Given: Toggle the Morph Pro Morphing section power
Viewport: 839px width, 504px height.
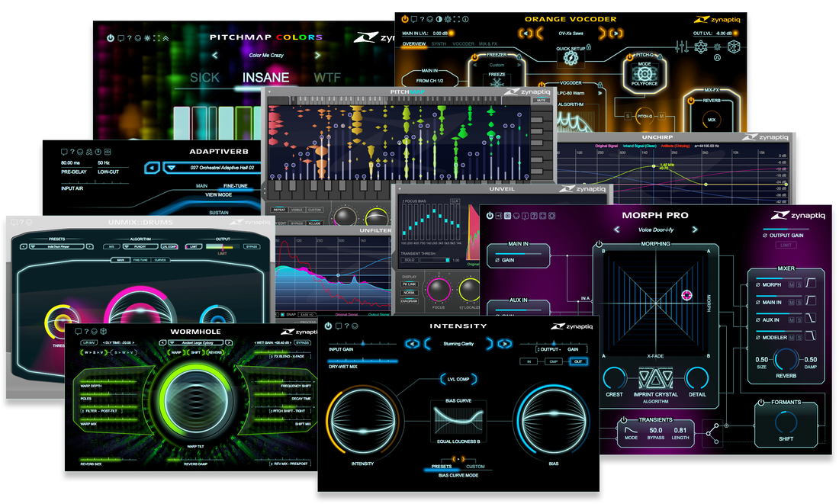Looking at the screenshot, I should pyautogui.click(x=599, y=244).
